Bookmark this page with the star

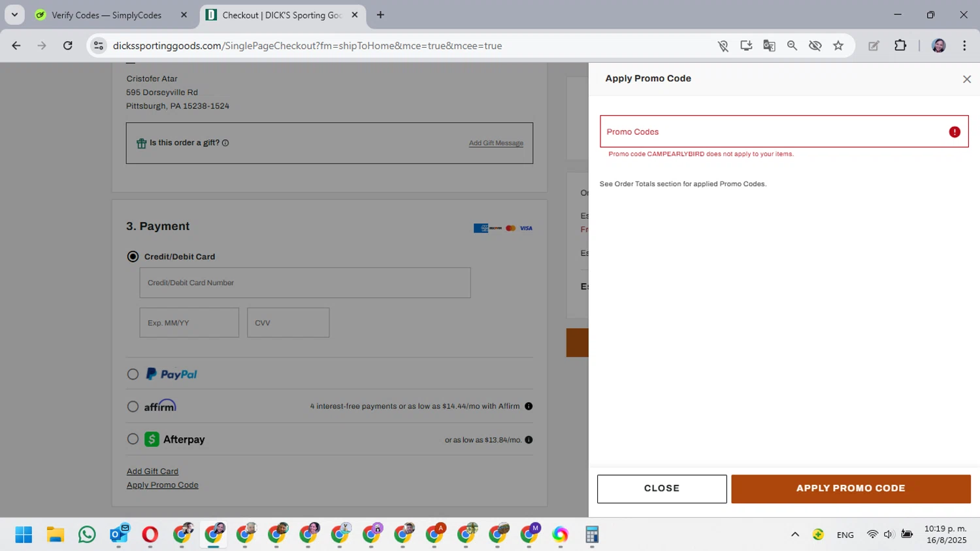point(838,46)
